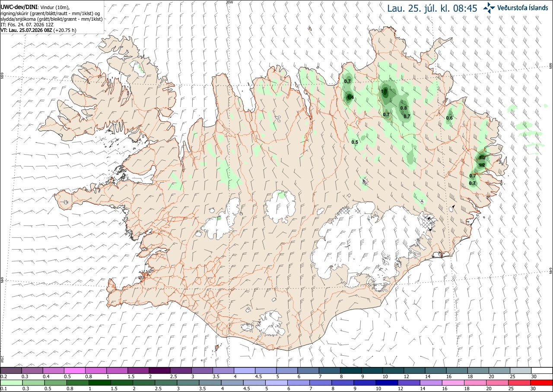Click the "0.4" legend scale label

[x=46, y=376]
